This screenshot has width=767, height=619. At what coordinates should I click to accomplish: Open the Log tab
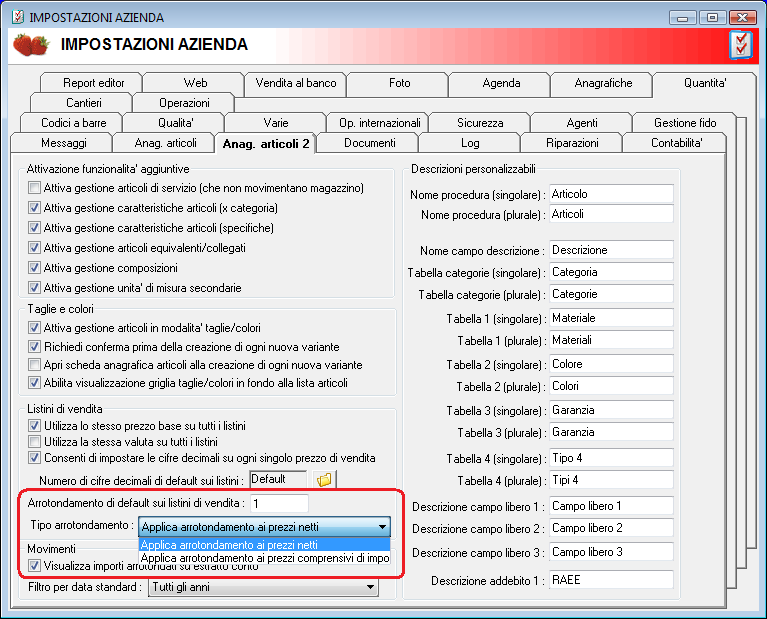(x=470, y=143)
